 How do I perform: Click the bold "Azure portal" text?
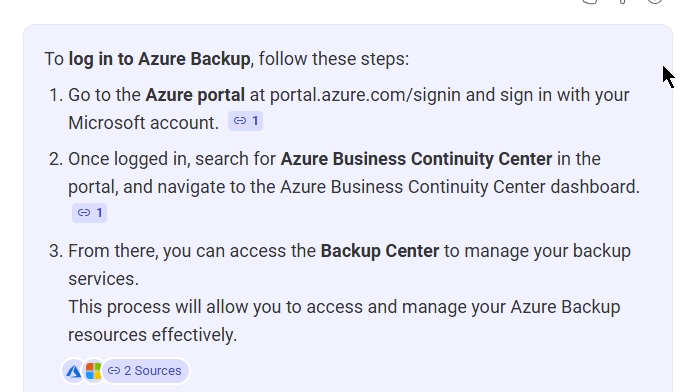click(195, 95)
